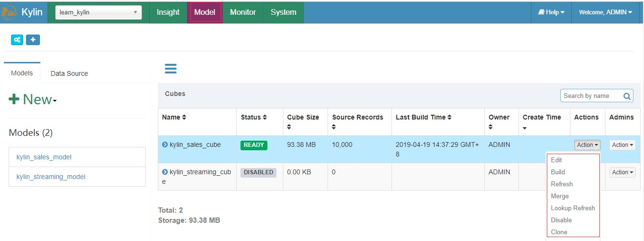Open Admins Action dropdown for kylin_sales_cube
The width and height of the screenshot is (644, 241).
point(622,145)
